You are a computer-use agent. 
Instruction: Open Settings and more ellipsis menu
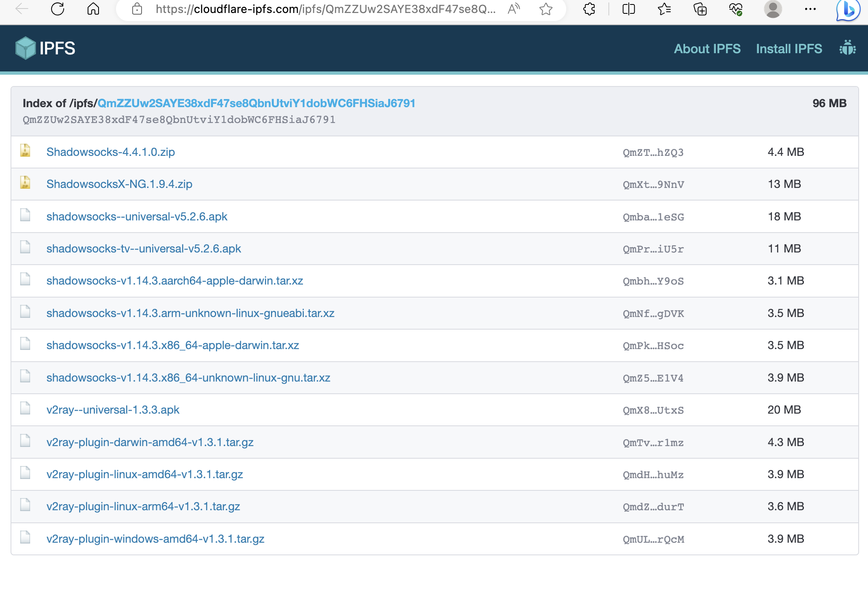pos(810,9)
